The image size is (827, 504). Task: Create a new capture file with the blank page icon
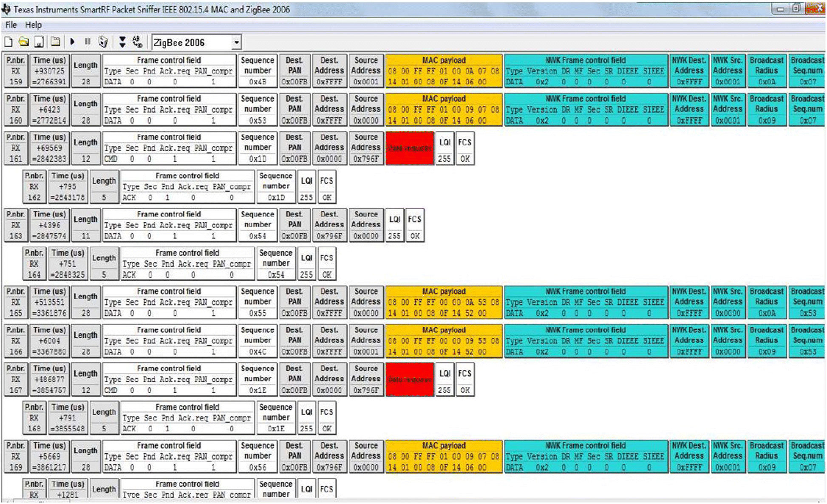(8, 42)
